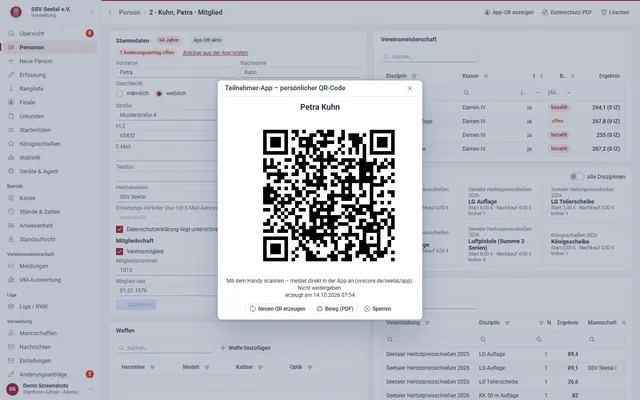Open Rangliste in sidebar
This screenshot has height=400, width=640.
(49, 89)
